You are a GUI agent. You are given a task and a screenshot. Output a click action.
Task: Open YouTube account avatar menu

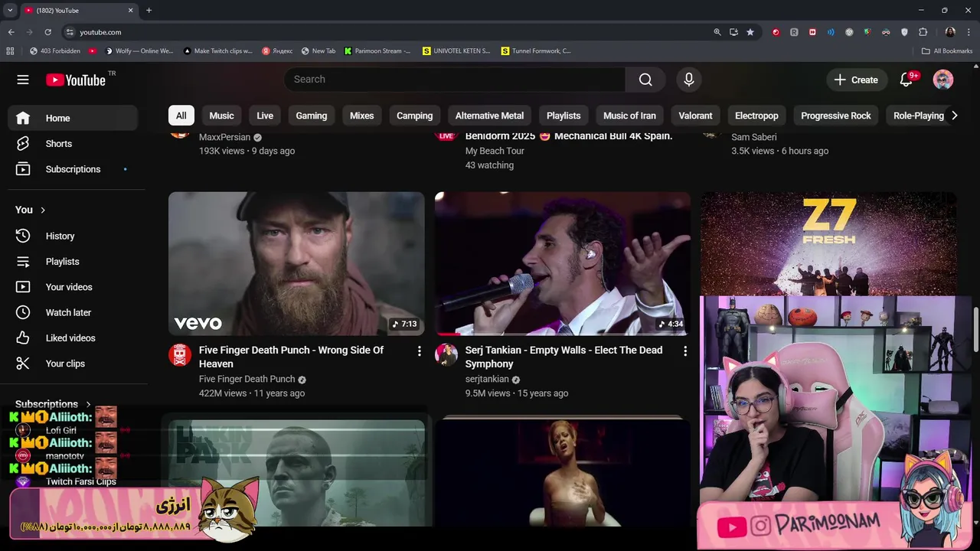943,80
